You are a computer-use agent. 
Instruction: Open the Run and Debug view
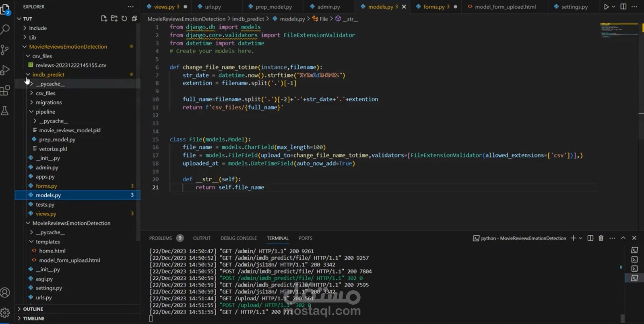(x=5, y=70)
